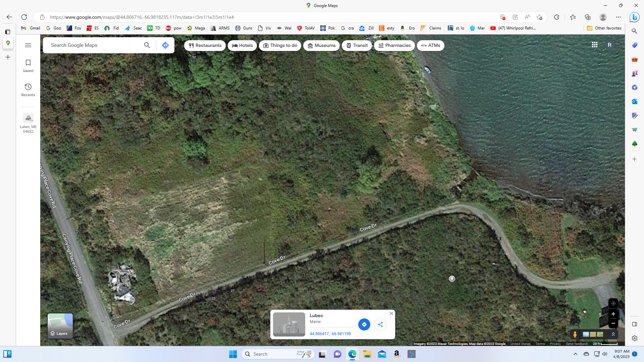Open the Google apps grid
The width and height of the screenshot is (644, 362).
[594, 45]
